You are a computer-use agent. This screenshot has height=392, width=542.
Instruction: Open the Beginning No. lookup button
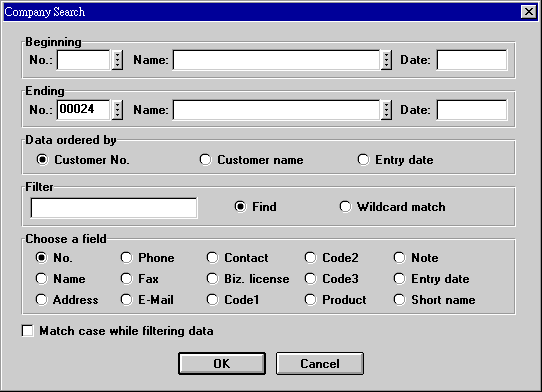pos(118,60)
